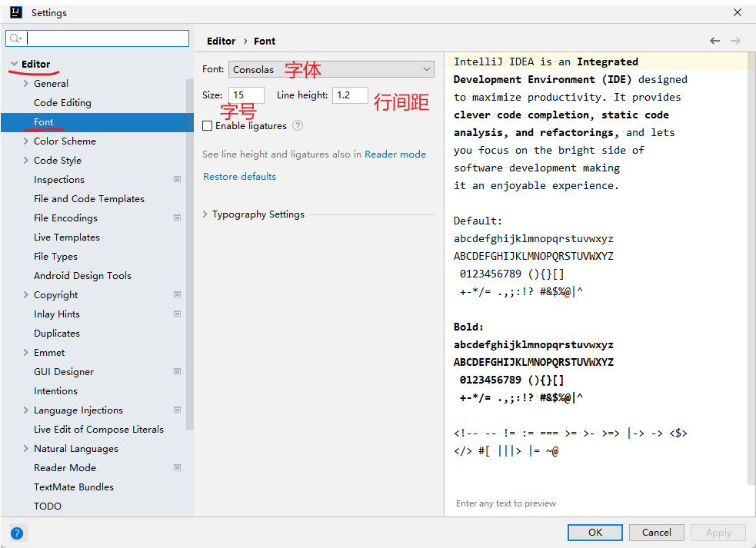The width and height of the screenshot is (756, 548).
Task: Click the Cancel button
Action: [x=656, y=532]
